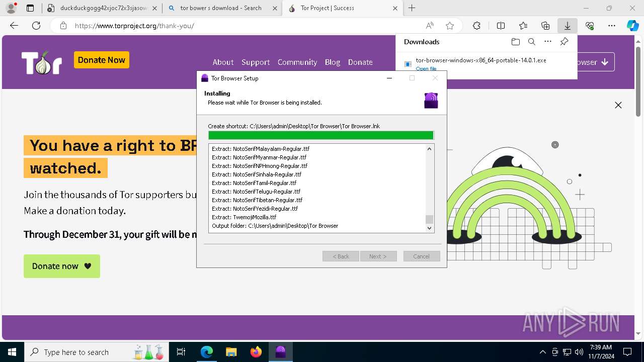Open the split screen icon

tap(501, 26)
